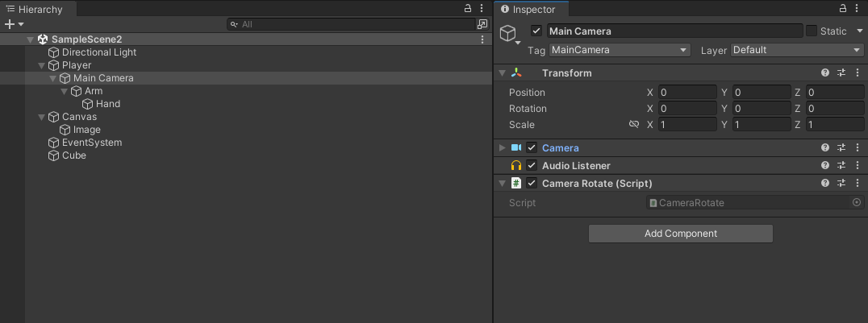Open the create menu dropdown arrow
Screen dimensions: 868x323
pyautogui.click(x=21, y=24)
